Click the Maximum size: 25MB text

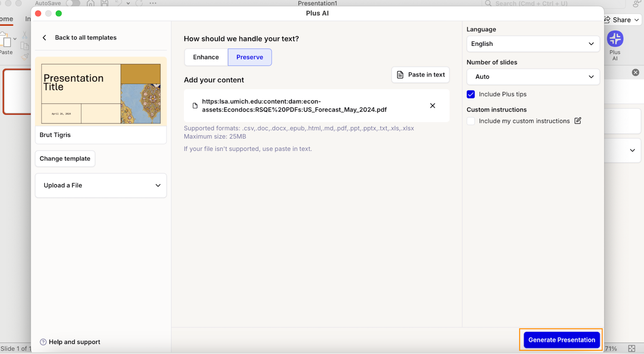215,136
